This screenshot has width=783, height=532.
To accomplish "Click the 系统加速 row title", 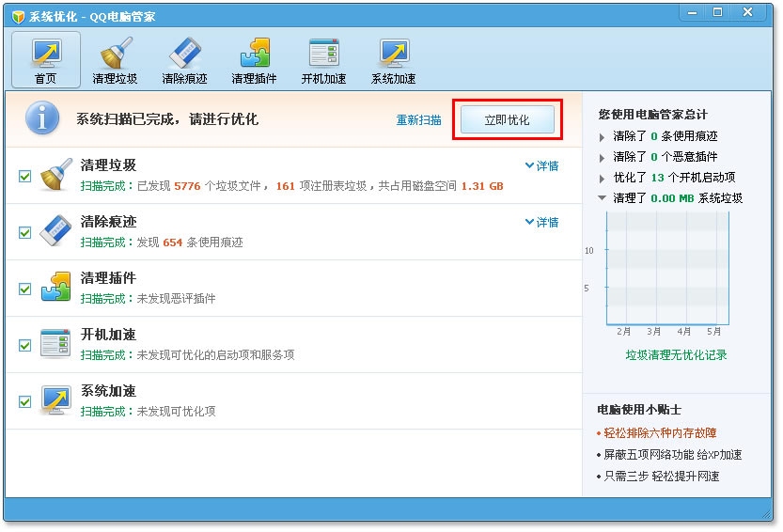I will [x=108, y=391].
